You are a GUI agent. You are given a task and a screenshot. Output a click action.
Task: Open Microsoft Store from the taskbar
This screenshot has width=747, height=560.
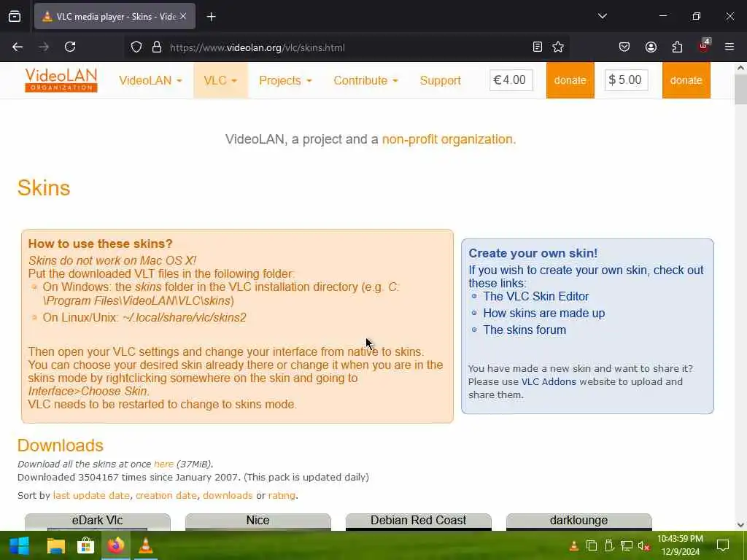(86, 545)
